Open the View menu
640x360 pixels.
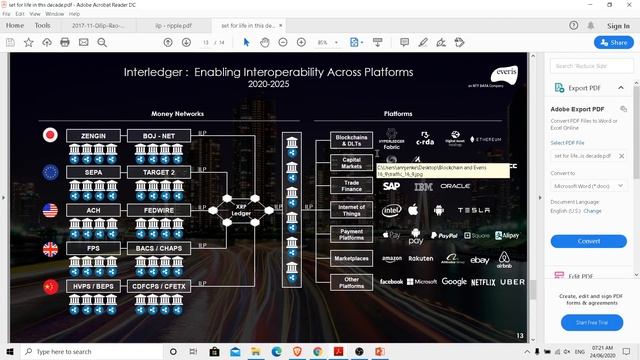(35, 14)
